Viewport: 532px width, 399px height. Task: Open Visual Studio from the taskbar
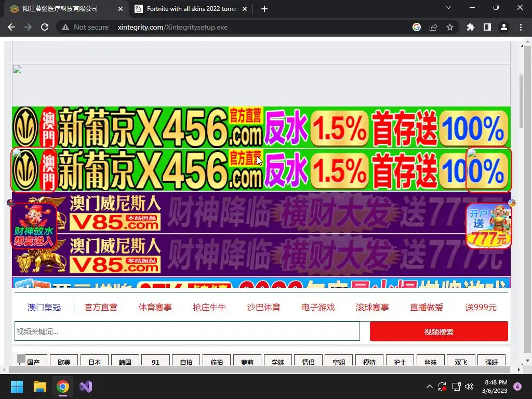[86, 387]
